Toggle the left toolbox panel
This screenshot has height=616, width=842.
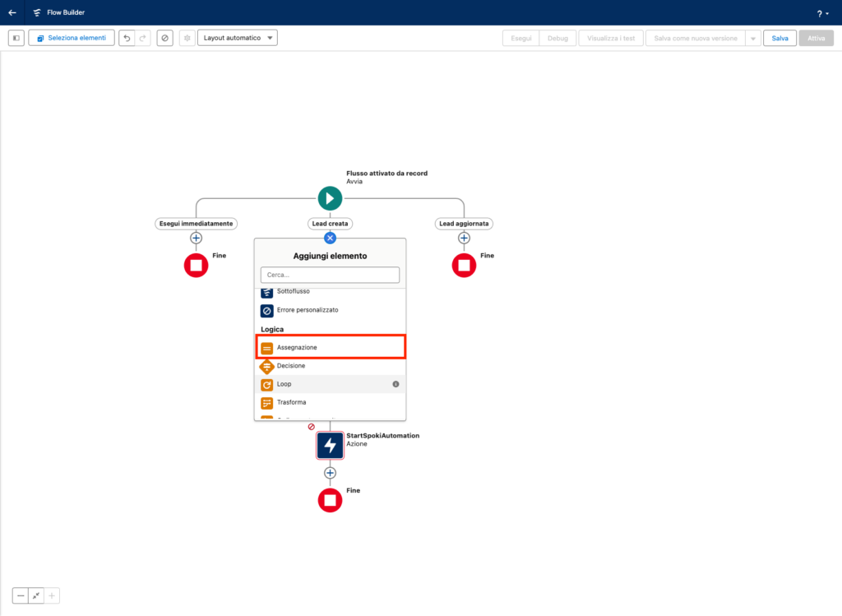(16, 38)
